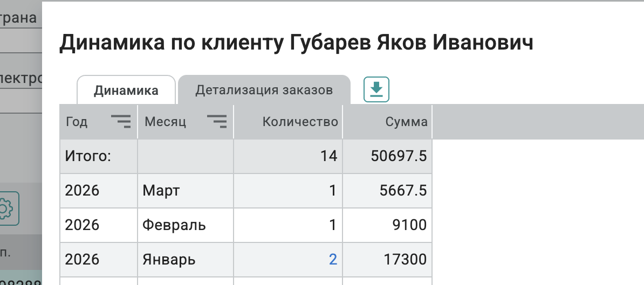Click the Год column header label
This screenshot has width=644, height=285.
(77, 122)
